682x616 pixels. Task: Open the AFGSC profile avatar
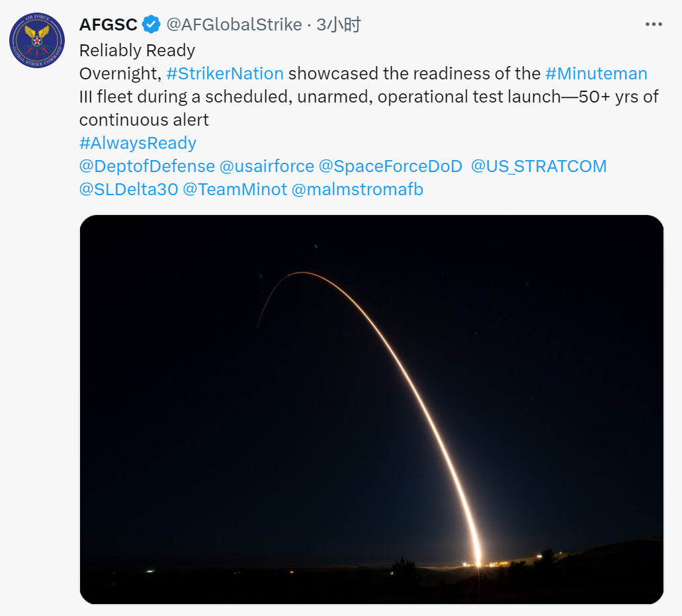tap(37, 40)
